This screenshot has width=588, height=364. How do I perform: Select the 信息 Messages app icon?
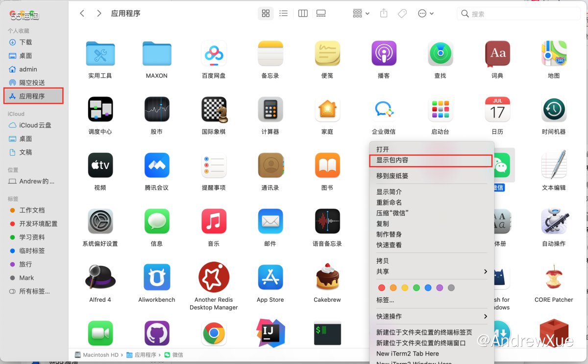(157, 221)
